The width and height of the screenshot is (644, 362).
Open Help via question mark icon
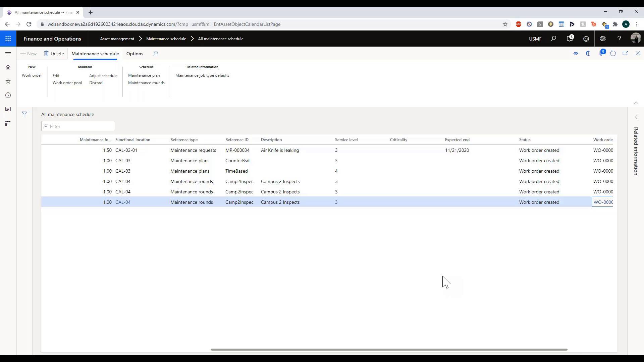tap(619, 39)
